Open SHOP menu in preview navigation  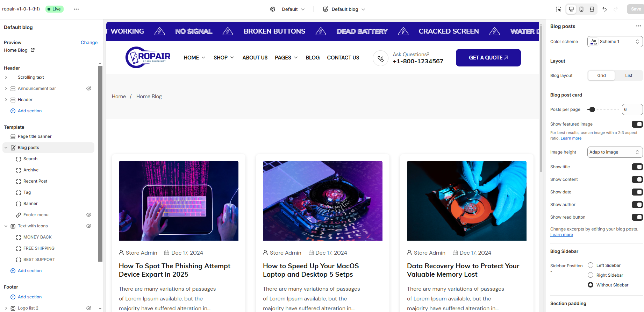click(x=224, y=58)
